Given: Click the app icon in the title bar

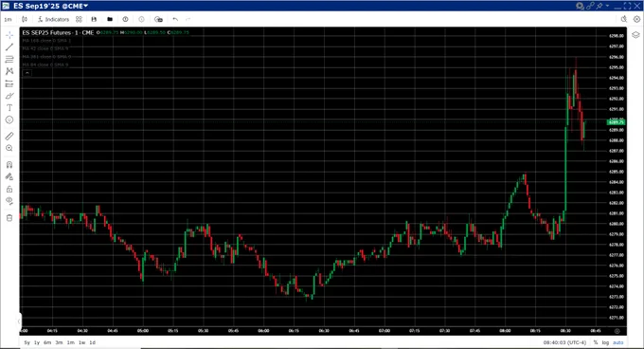Looking at the screenshot, I should coord(6,6).
